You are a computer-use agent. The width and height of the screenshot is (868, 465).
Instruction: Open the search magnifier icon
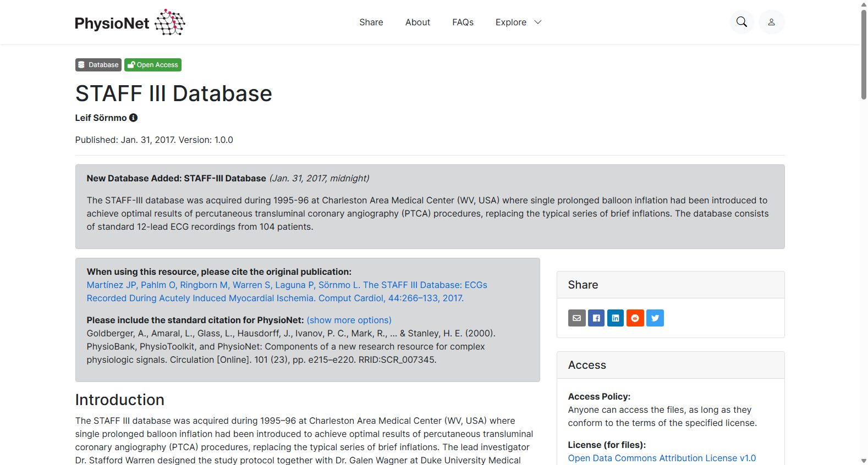(741, 22)
